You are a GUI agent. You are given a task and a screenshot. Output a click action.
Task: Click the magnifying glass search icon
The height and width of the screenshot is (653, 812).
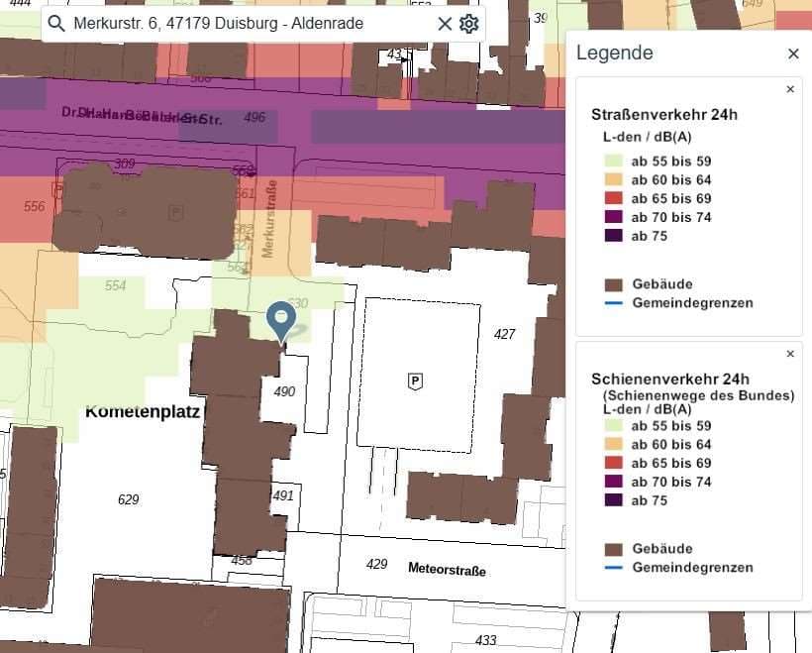(56, 24)
